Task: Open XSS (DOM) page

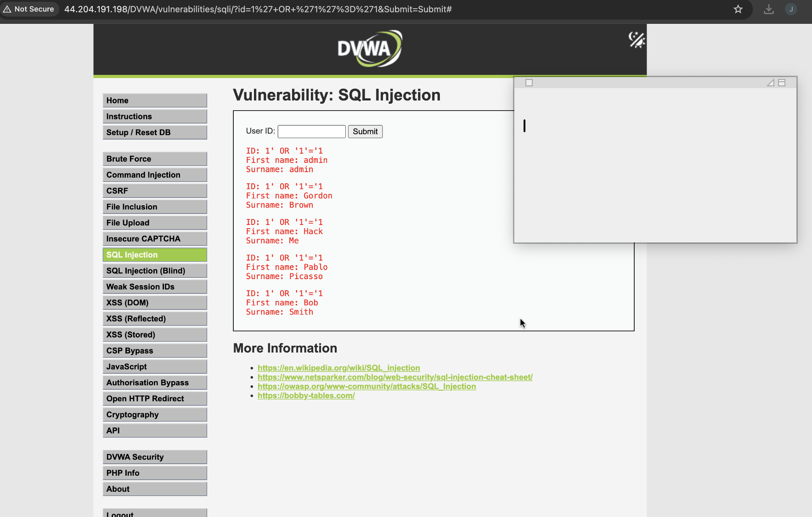Action: coord(155,303)
